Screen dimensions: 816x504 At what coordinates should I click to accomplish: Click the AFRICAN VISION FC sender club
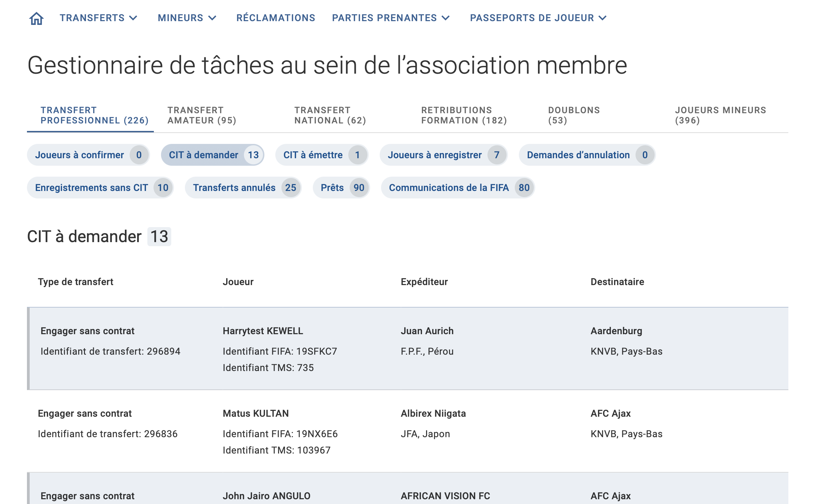[x=446, y=496]
